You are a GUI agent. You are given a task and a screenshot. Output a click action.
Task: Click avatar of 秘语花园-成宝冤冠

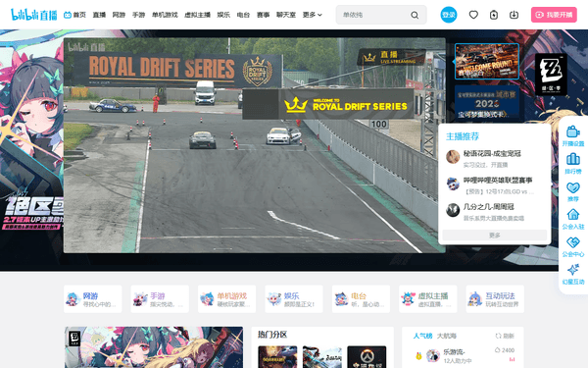pos(453,157)
